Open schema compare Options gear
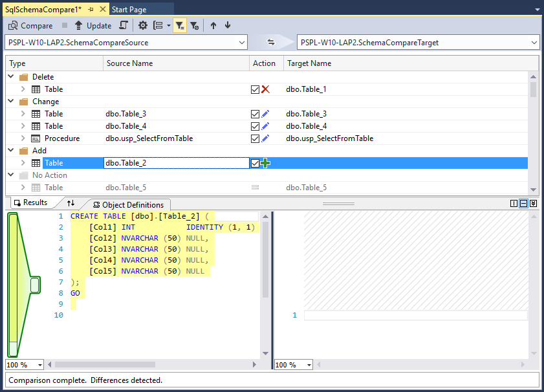Image resolution: width=544 pixels, height=392 pixels. click(x=142, y=25)
